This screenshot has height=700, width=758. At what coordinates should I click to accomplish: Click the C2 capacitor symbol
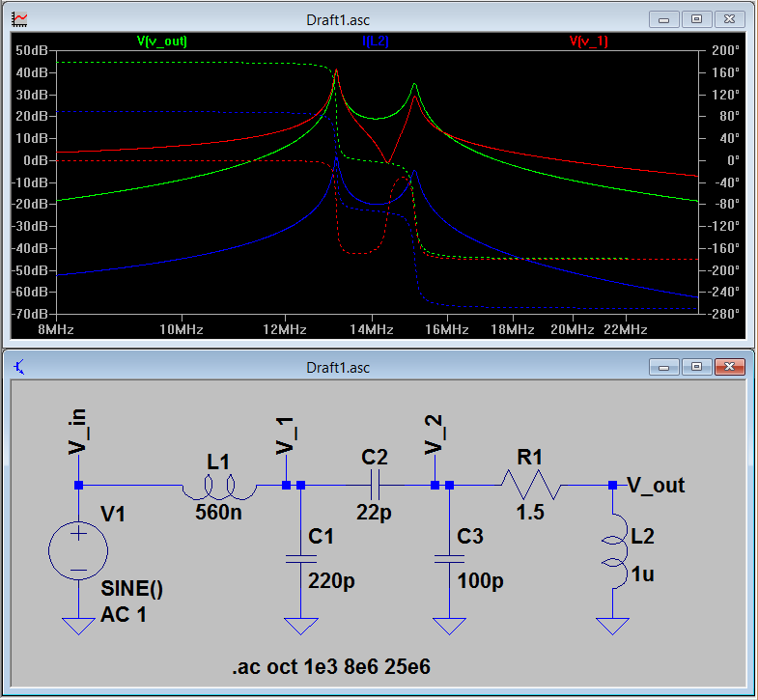[375, 485]
